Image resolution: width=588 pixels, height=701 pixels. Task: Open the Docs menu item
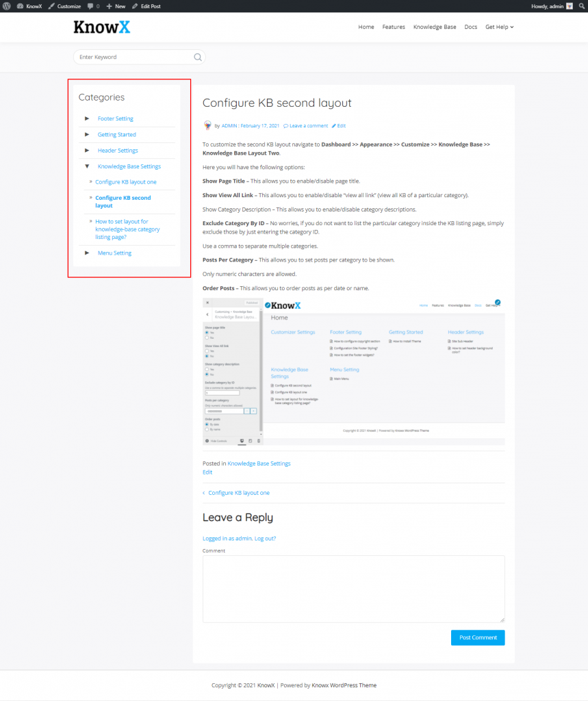(470, 27)
